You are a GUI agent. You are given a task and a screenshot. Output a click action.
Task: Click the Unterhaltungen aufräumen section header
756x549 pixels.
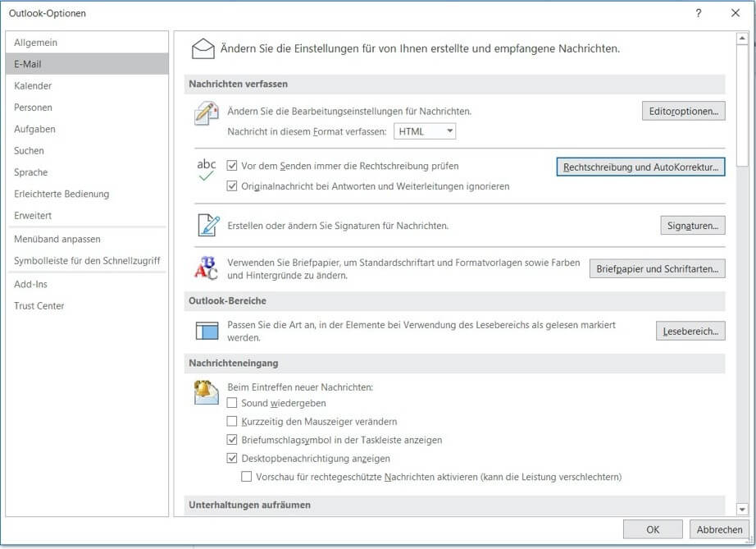click(x=454, y=506)
